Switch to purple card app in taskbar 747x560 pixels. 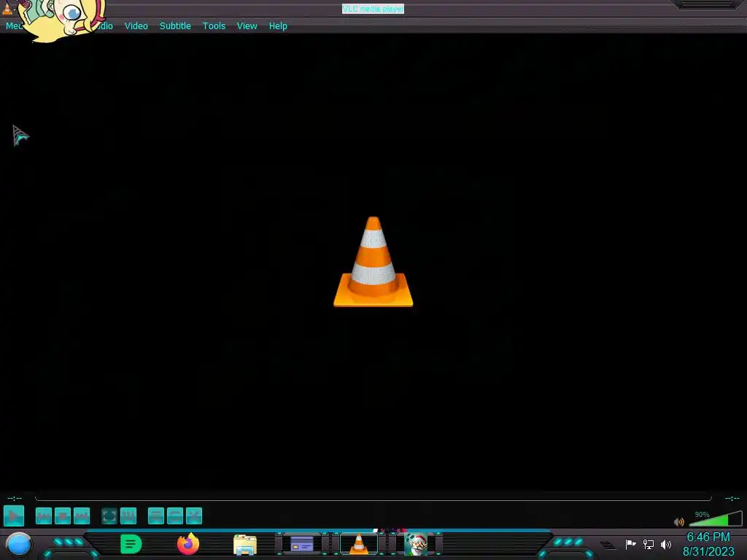pos(302,544)
